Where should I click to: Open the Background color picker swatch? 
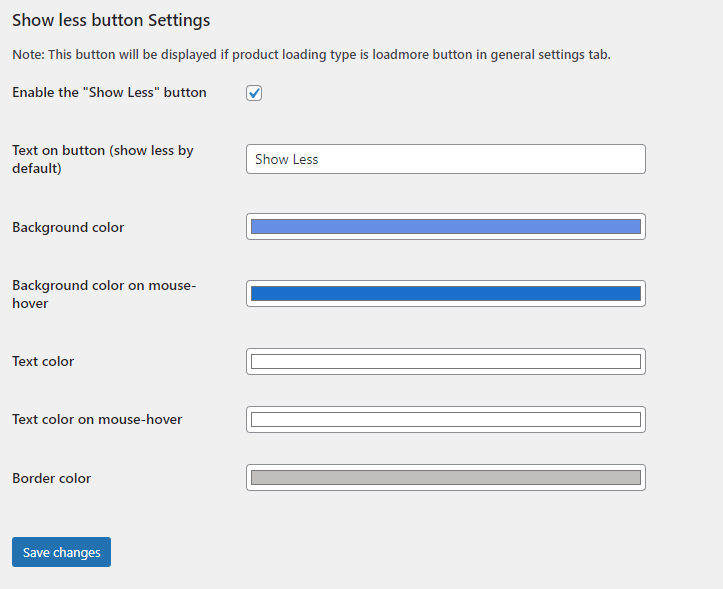[445, 227]
